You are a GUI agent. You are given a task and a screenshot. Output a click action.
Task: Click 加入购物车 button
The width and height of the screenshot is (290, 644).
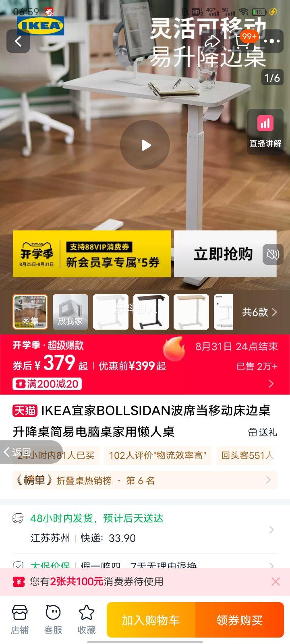(151, 620)
